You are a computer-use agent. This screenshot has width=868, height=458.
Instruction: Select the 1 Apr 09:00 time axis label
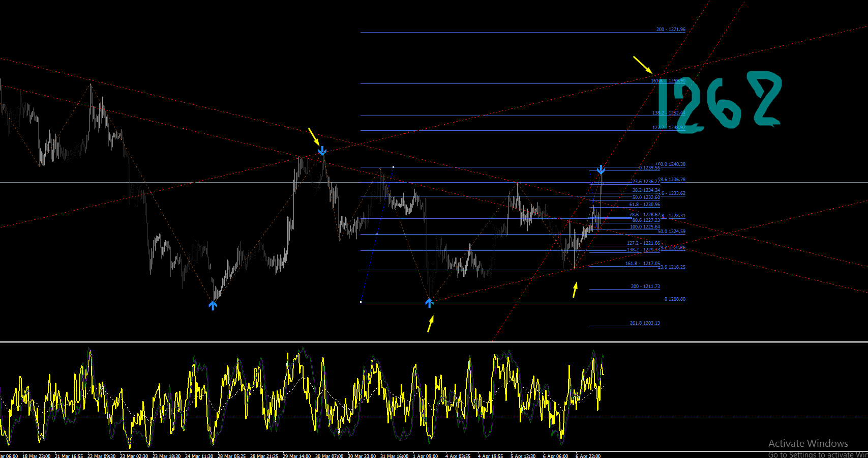pos(425,456)
